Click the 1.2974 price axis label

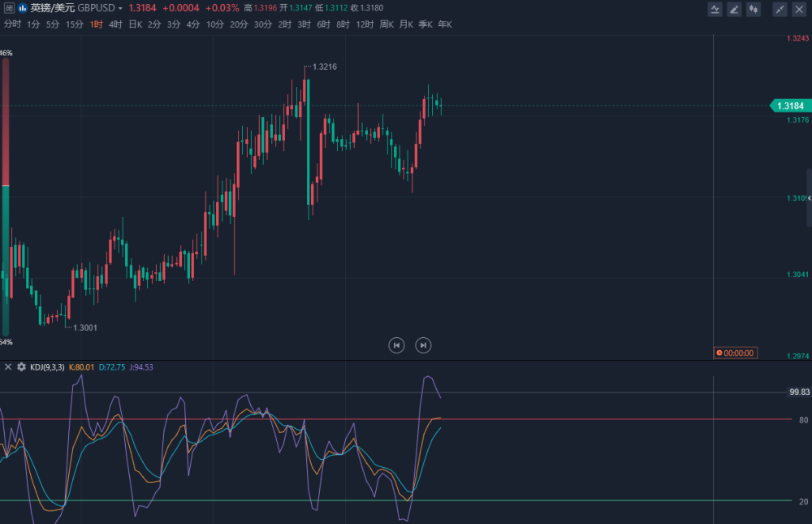pyautogui.click(x=797, y=356)
